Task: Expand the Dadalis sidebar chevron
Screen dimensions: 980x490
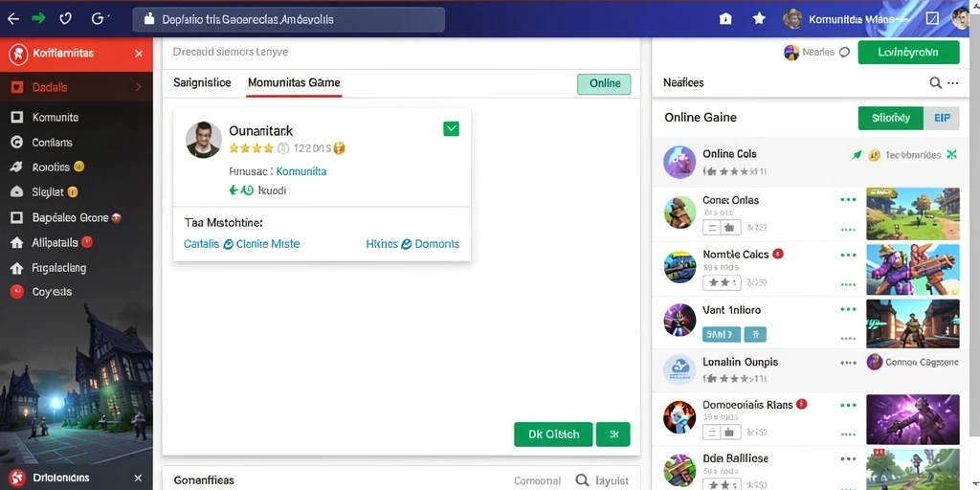Action: [139, 87]
